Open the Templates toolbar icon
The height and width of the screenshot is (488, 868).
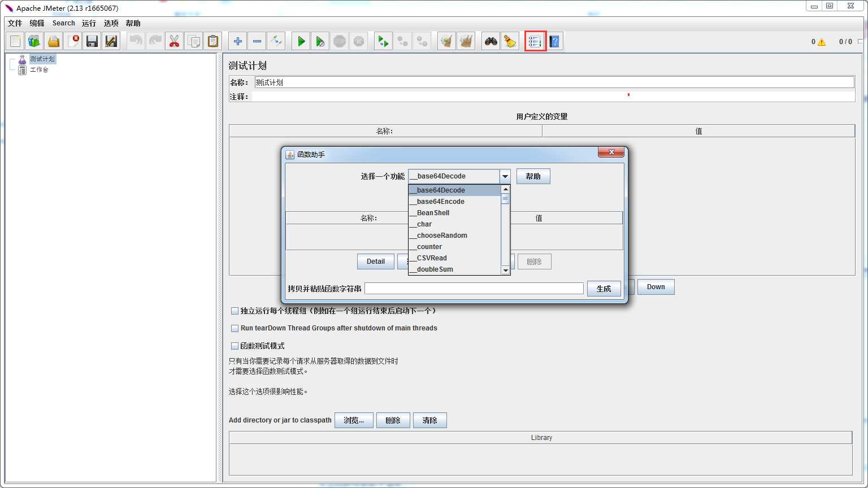coord(34,41)
